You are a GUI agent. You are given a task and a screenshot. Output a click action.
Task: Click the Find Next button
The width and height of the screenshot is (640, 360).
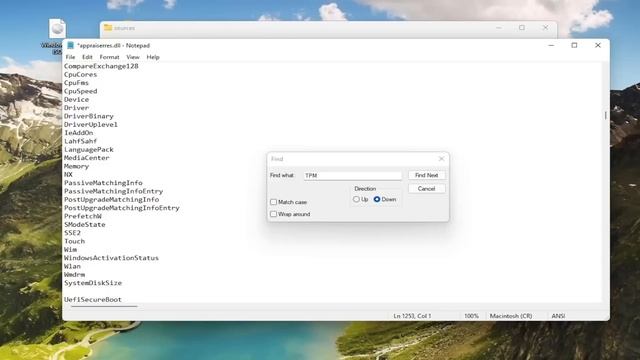[x=427, y=175]
